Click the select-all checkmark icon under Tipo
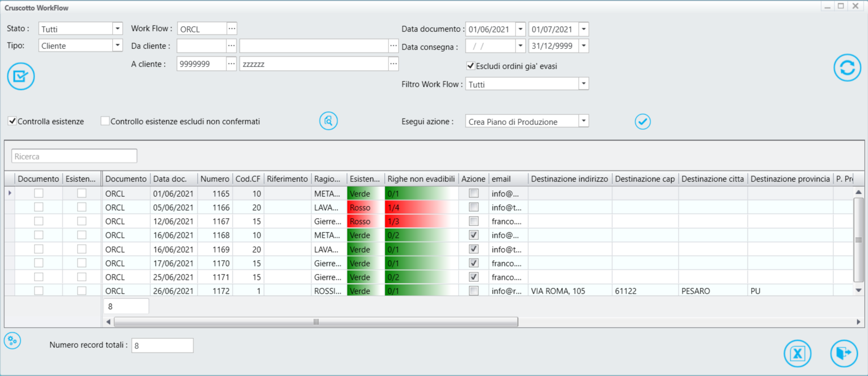868x376 pixels. pyautogui.click(x=21, y=77)
